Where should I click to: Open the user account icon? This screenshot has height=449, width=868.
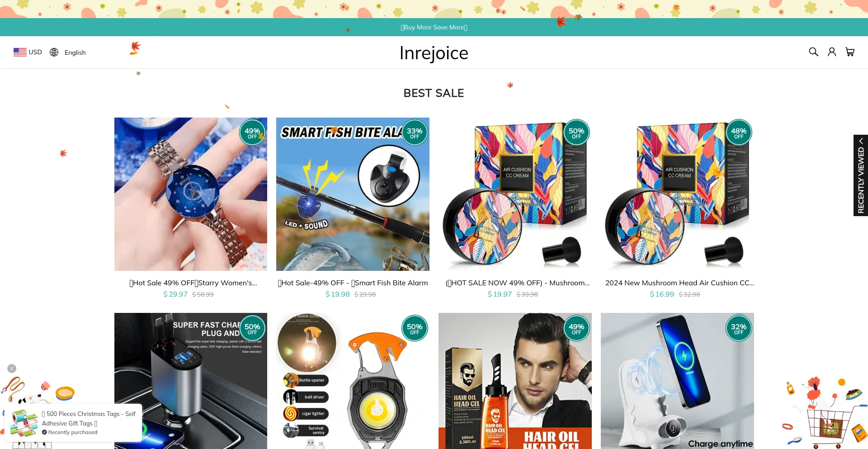click(x=832, y=52)
